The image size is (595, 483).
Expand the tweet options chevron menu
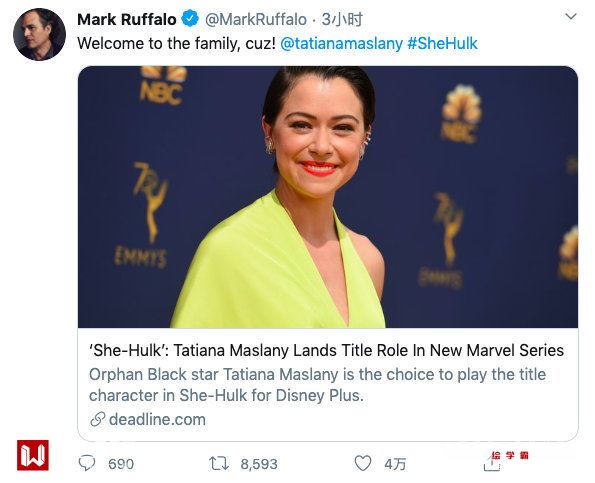coord(571,17)
